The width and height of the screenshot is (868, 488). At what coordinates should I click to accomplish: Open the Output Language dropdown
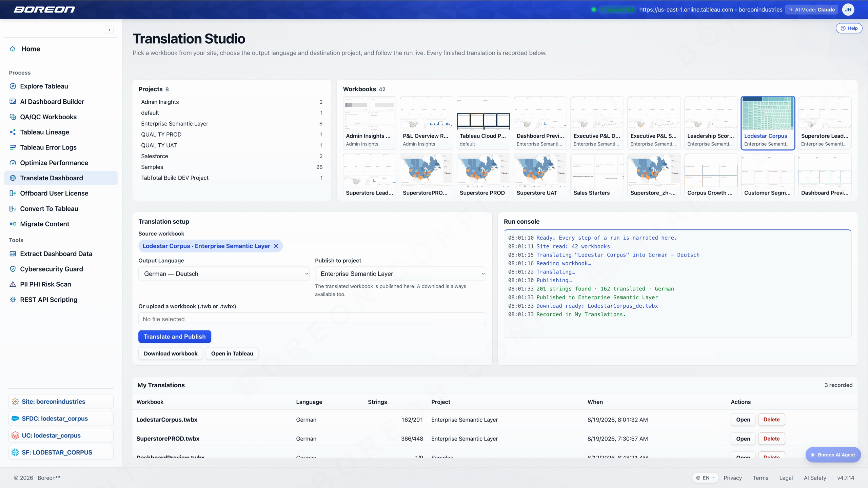click(x=224, y=274)
